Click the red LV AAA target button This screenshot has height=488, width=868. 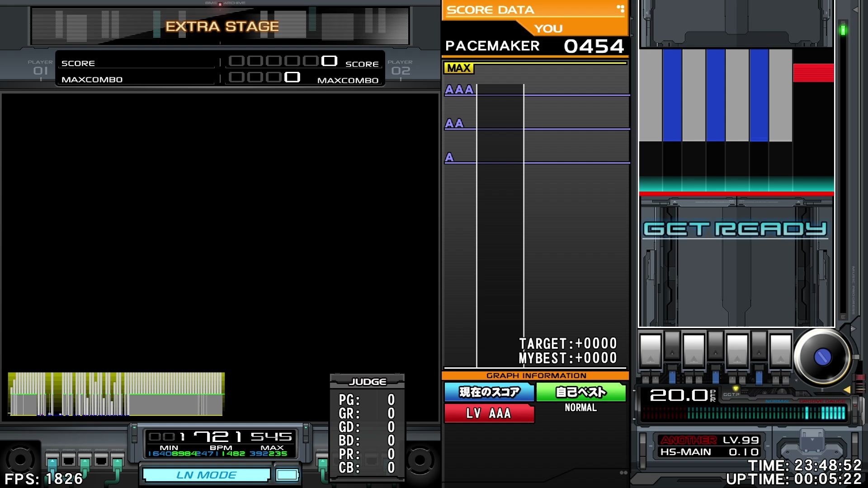tap(489, 413)
